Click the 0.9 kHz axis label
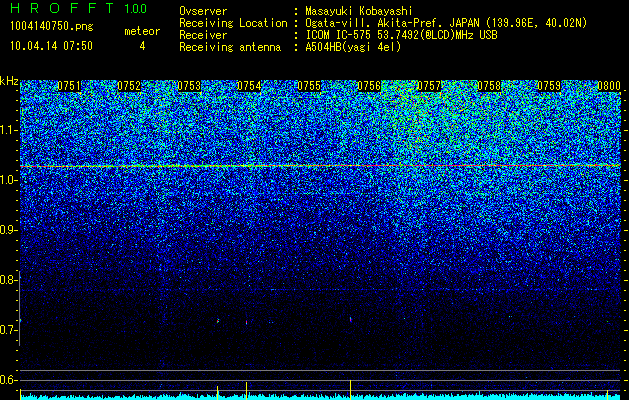Image resolution: width=629 pixels, height=400 pixels. 8,230
